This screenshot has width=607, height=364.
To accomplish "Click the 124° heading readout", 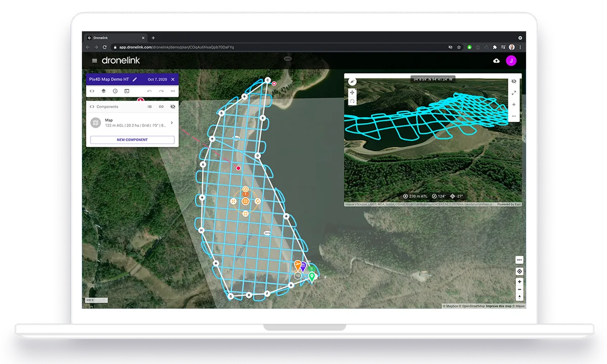I will pyautogui.click(x=440, y=196).
